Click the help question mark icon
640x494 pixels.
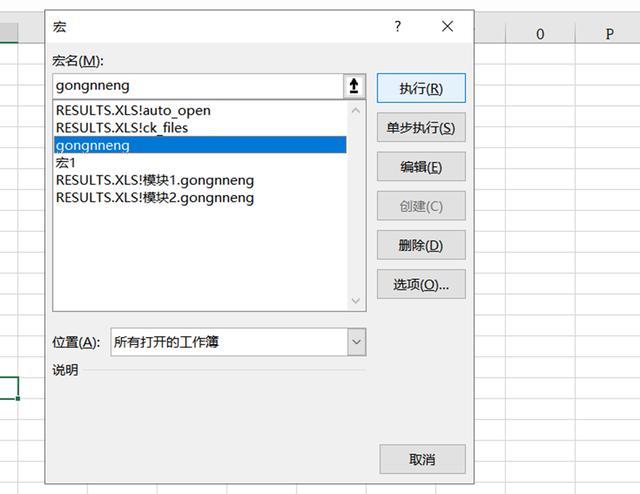click(x=398, y=27)
